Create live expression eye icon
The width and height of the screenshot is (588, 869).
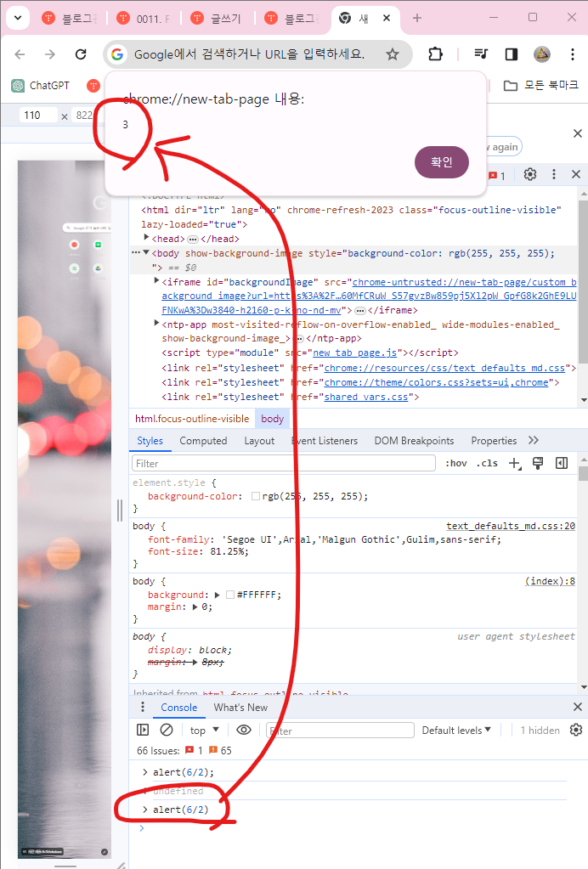[x=244, y=730]
